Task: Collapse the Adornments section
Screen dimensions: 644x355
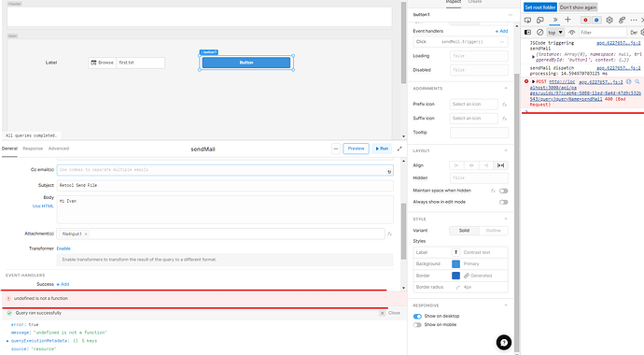Action: pos(506,89)
